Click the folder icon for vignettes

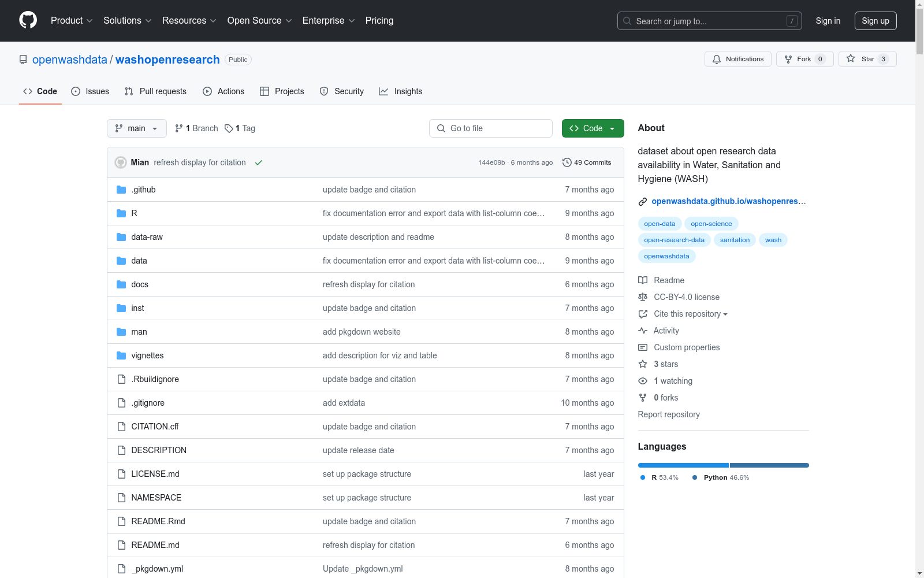coord(121,355)
